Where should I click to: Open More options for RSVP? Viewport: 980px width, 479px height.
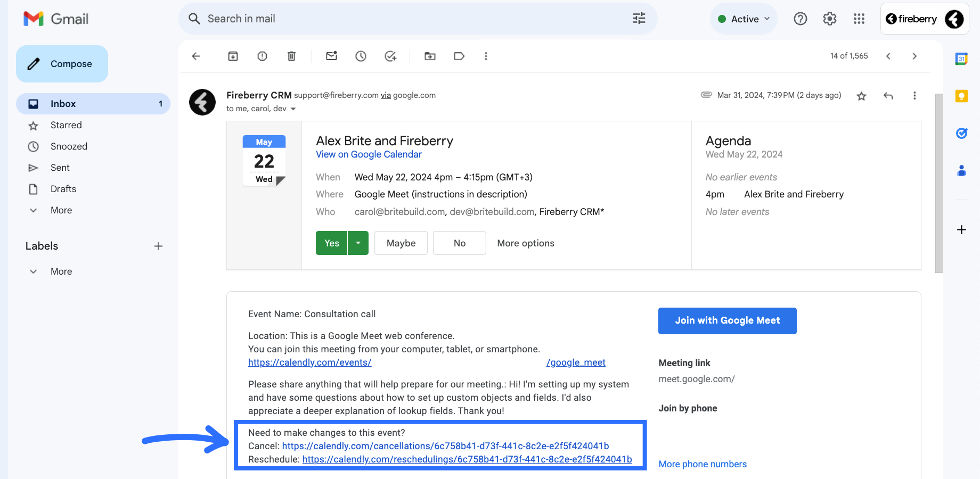[x=526, y=243]
